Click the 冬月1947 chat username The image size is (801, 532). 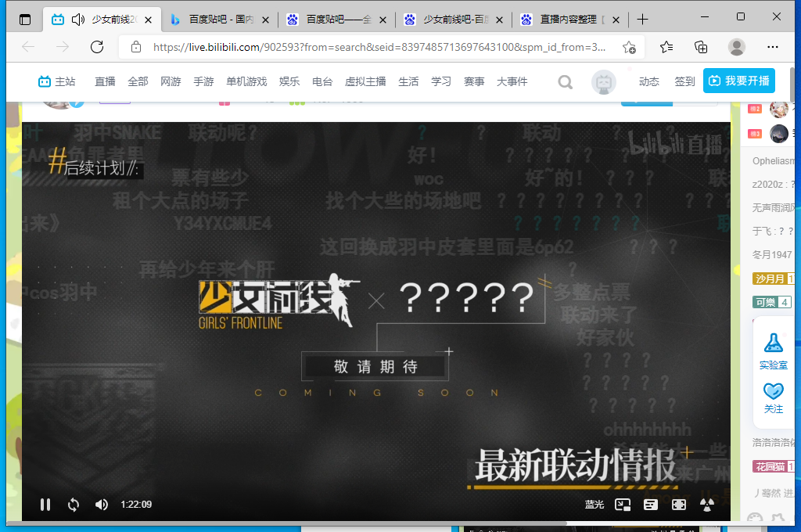tap(772, 254)
